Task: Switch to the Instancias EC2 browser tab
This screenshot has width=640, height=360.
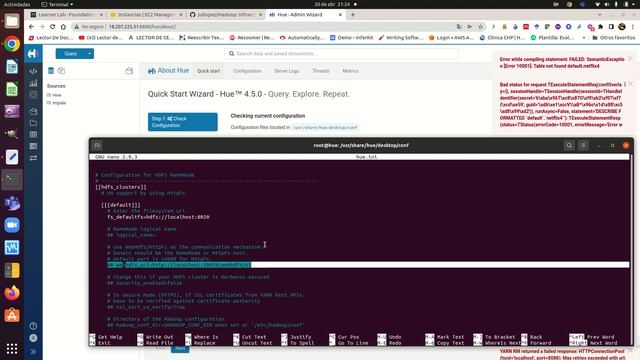Action: (x=146, y=15)
